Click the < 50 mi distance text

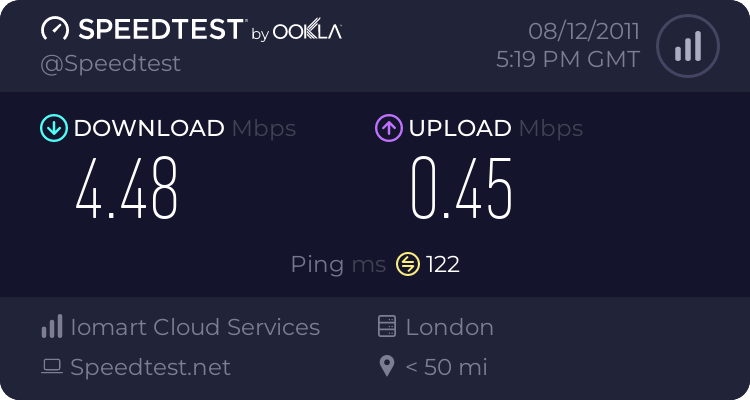click(446, 367)
